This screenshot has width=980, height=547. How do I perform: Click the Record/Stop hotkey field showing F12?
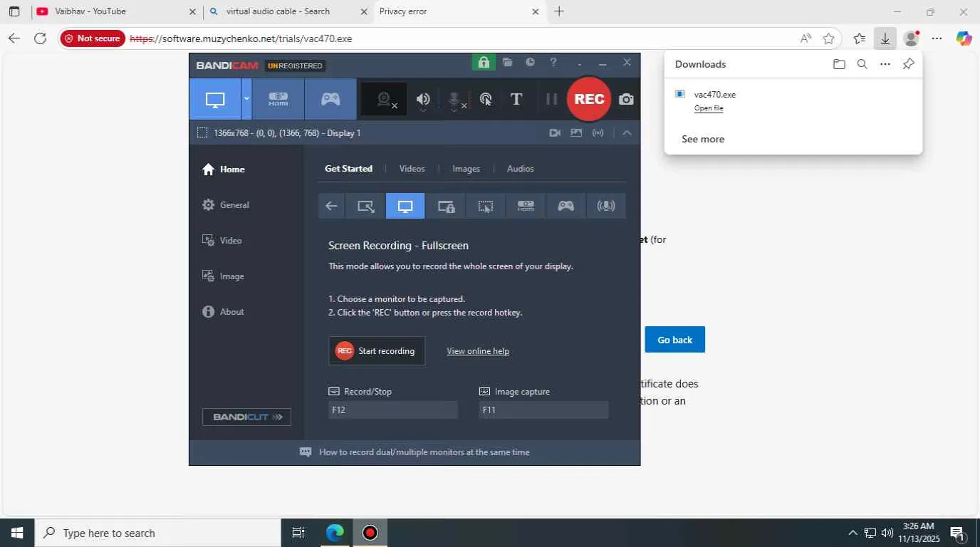click(x=393, y=410)
